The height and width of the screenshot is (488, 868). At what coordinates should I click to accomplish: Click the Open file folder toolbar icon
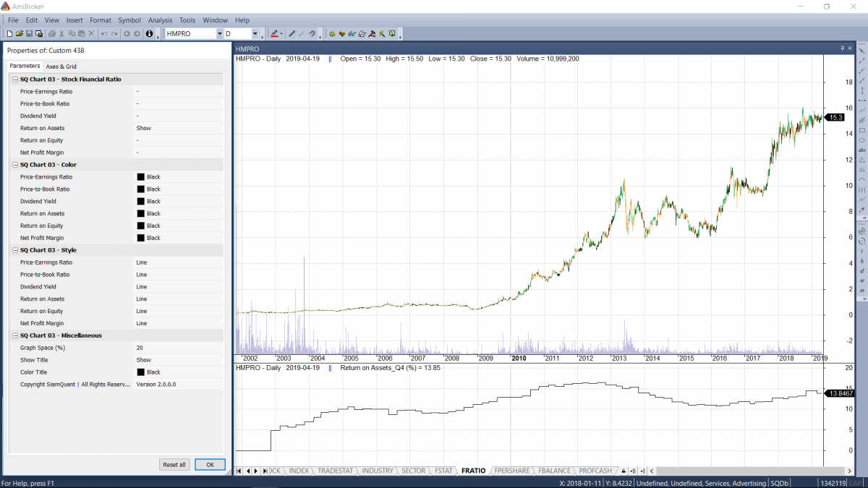coord(20,34)
